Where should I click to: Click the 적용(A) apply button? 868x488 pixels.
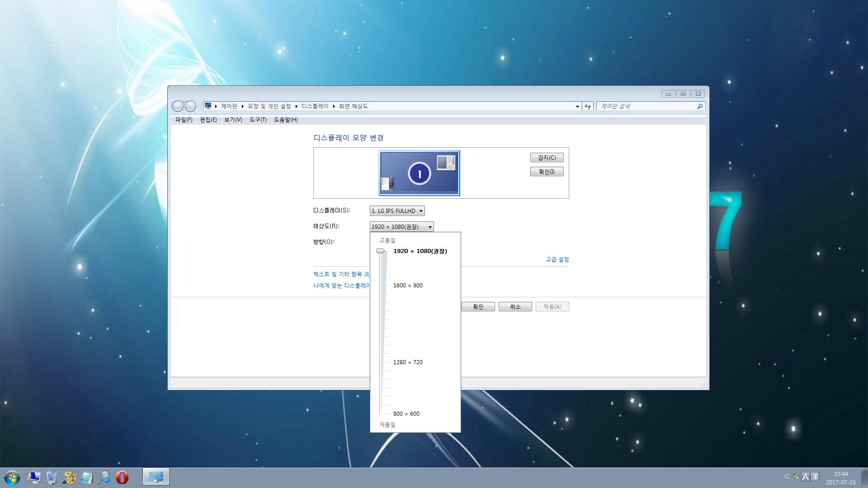[x=552, y=307]
